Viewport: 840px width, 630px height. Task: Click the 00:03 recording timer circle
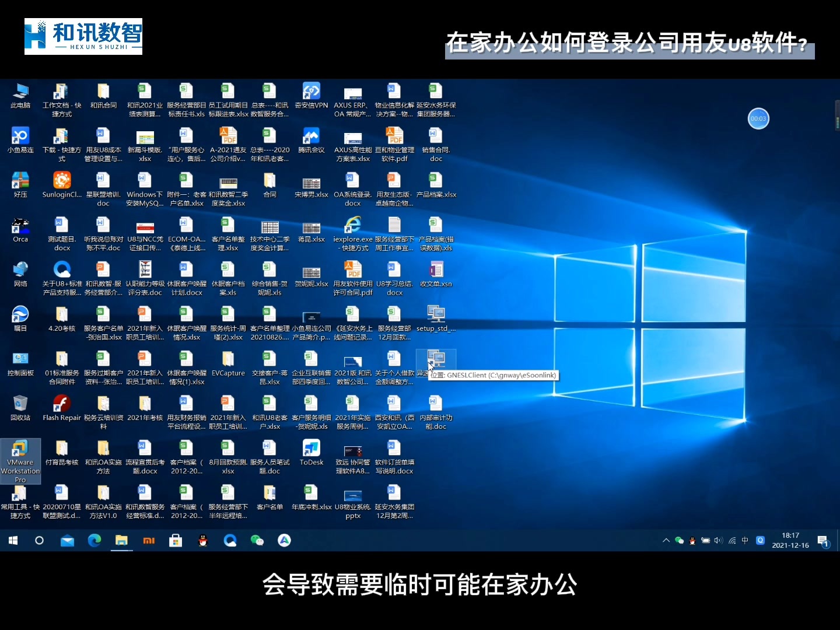758,118
